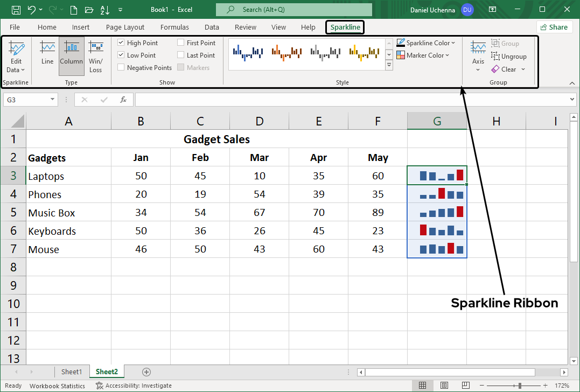
Task: Open the sparkline style gallery
Action: tap(389, 65)
